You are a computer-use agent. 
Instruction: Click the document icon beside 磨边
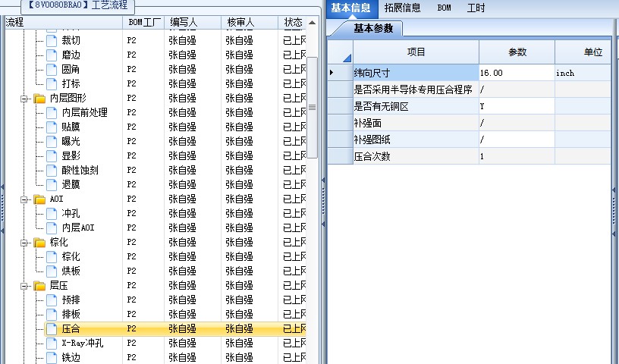click(52, 55)
